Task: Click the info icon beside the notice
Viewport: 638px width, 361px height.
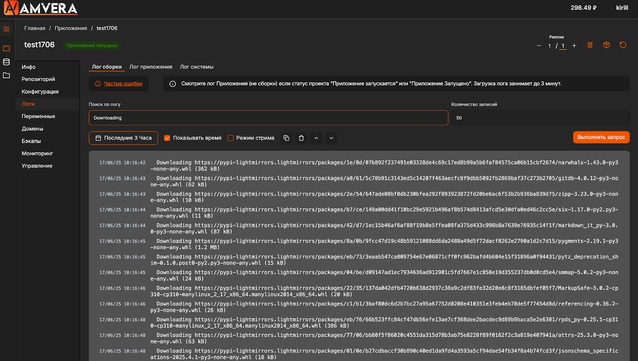Action: coord(173,84)
